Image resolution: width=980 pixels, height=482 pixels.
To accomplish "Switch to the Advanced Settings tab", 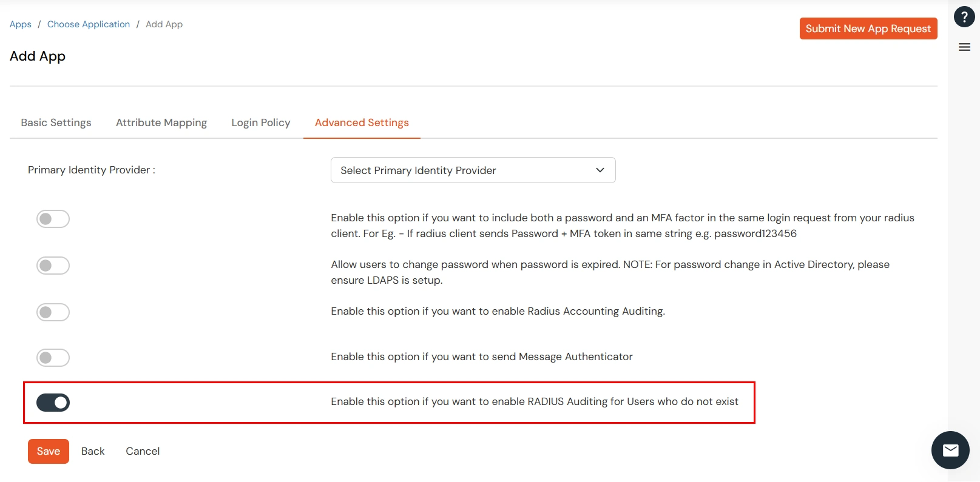I will coord(361,122).
